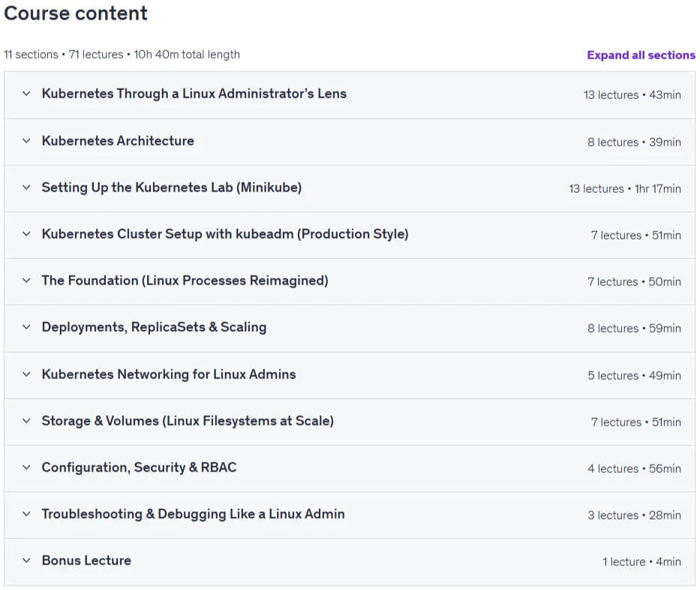Expand chevron for Kubernetes Through a Linux Administrator's Lens
The width and height of the screenshot is (700, 590).
[x=26, y=94]
